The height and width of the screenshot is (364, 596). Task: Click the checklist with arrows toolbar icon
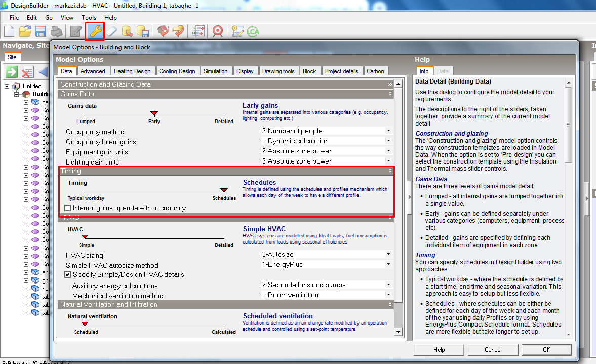[x=198, y=31]
